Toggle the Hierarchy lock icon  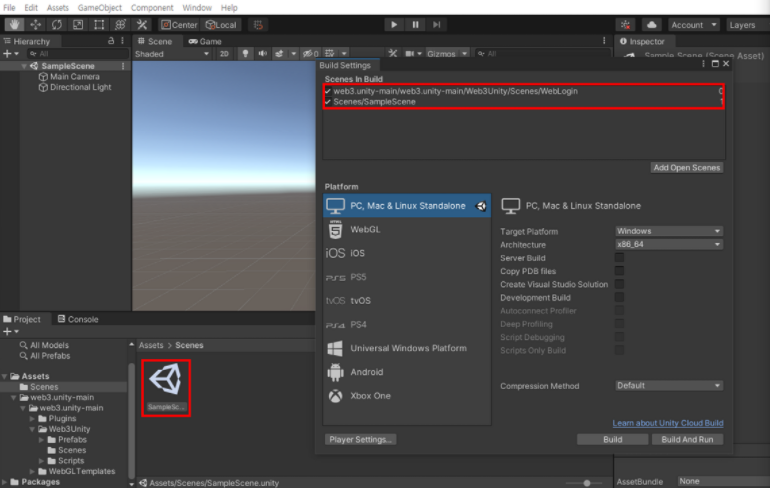(x=111, y=41)
